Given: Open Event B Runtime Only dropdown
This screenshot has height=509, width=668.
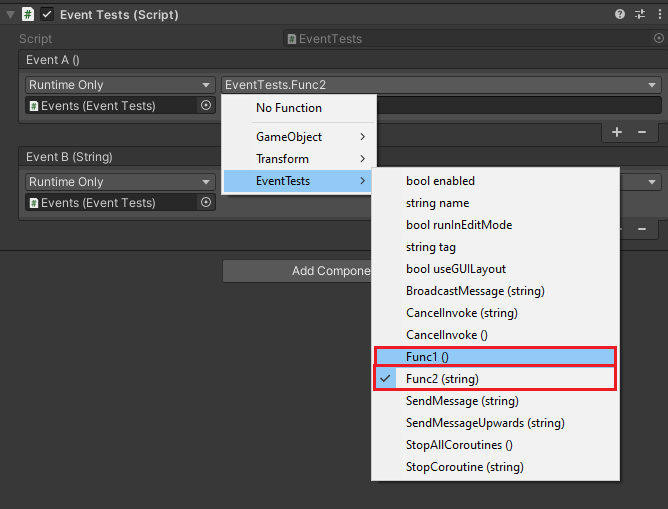Looking at the screenshot, I should [x=120, y=182].
